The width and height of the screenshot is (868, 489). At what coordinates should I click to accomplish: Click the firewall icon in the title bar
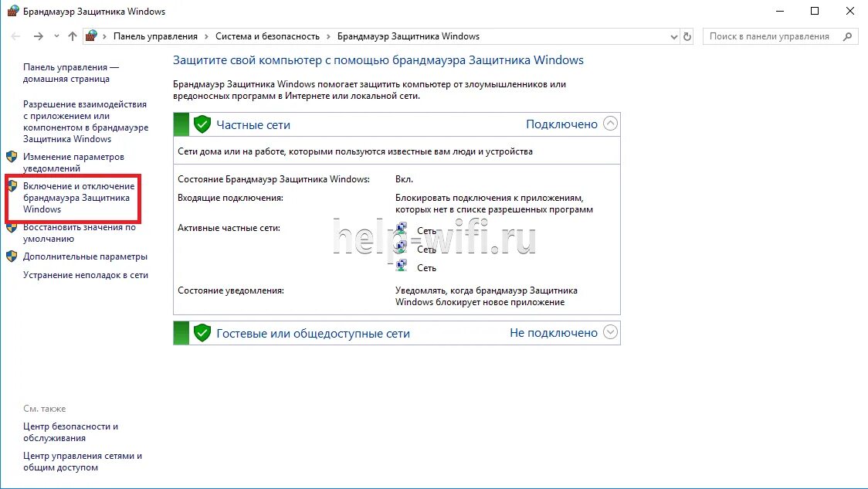pos(12,11)
